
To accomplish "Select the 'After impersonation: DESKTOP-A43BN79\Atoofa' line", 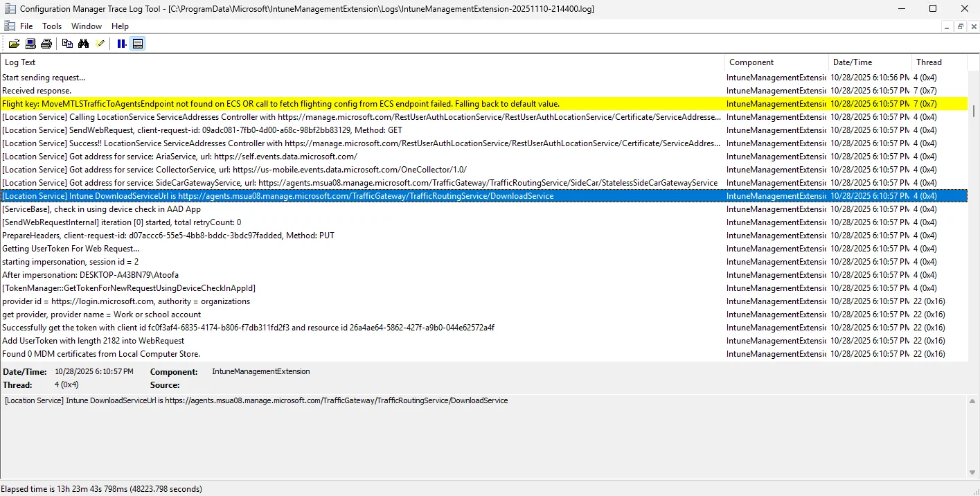I will (x=483, y=275).
